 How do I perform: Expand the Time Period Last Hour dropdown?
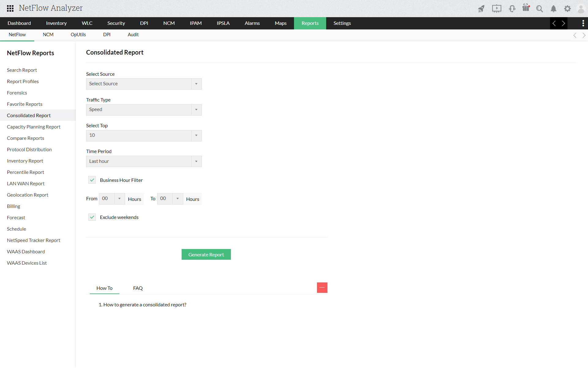(x=196, y=161)
